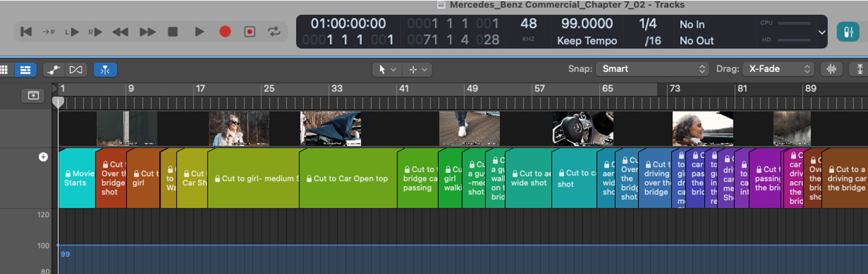Screen dimensions: 868x274
Task: Toggle Show Automation button
Action: pos(53,70)
